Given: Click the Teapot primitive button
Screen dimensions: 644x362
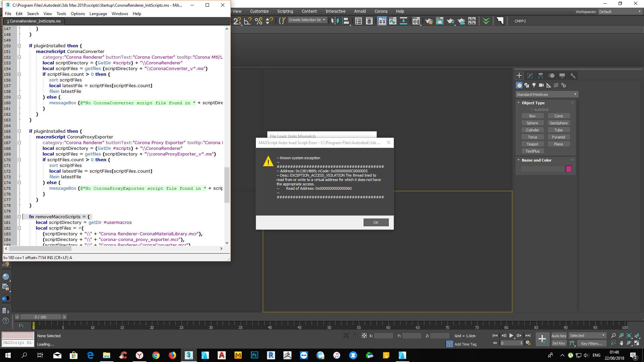Looking at the screenshot, I should tap(532, 144).
